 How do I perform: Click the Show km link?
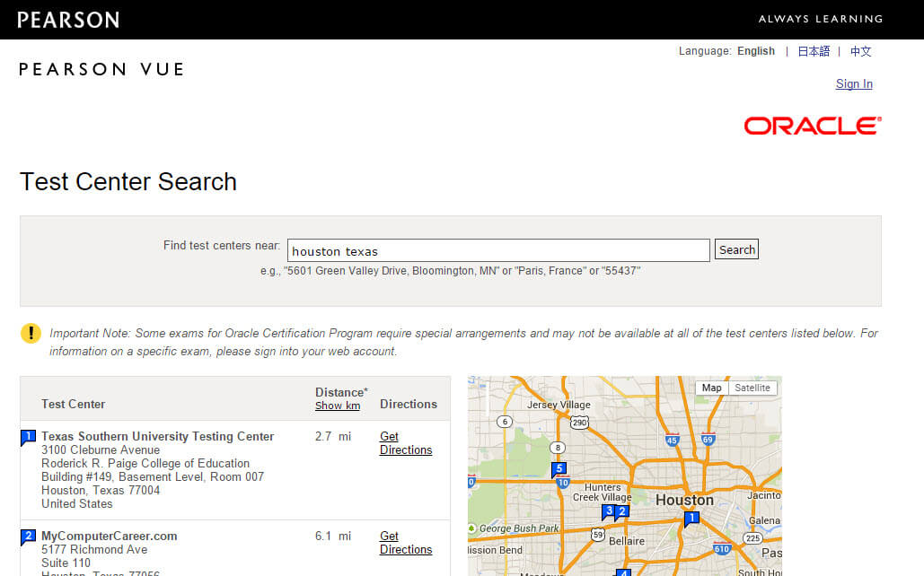click(x=338, y=406)
